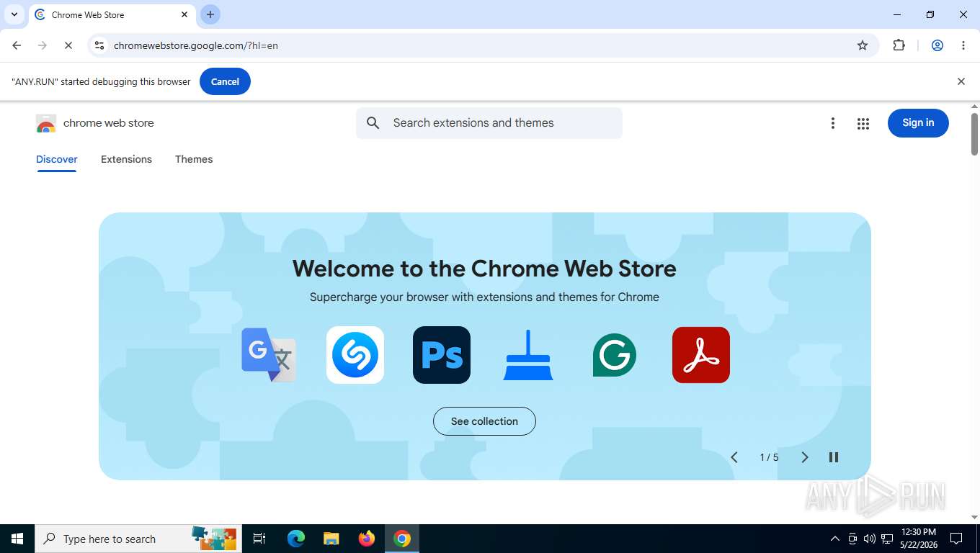Open Microsoft Edge from the taskbar
Viewport: 980px width, 553px height.
(x=296, y=539)
